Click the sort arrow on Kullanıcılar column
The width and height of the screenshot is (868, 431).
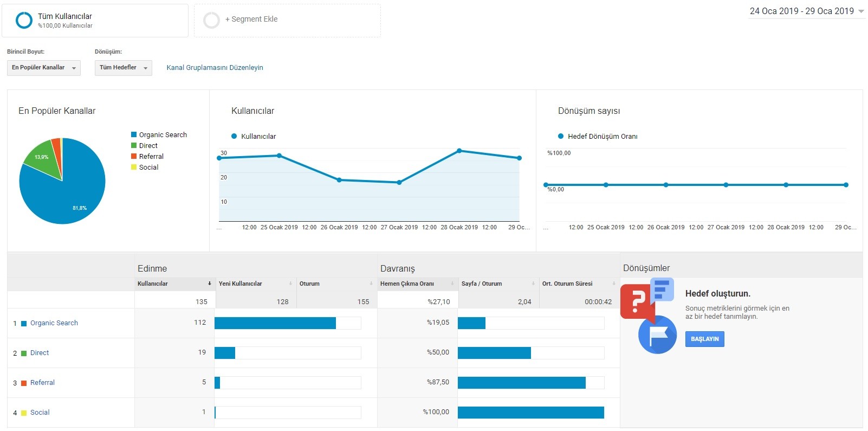tap(210, 284)
